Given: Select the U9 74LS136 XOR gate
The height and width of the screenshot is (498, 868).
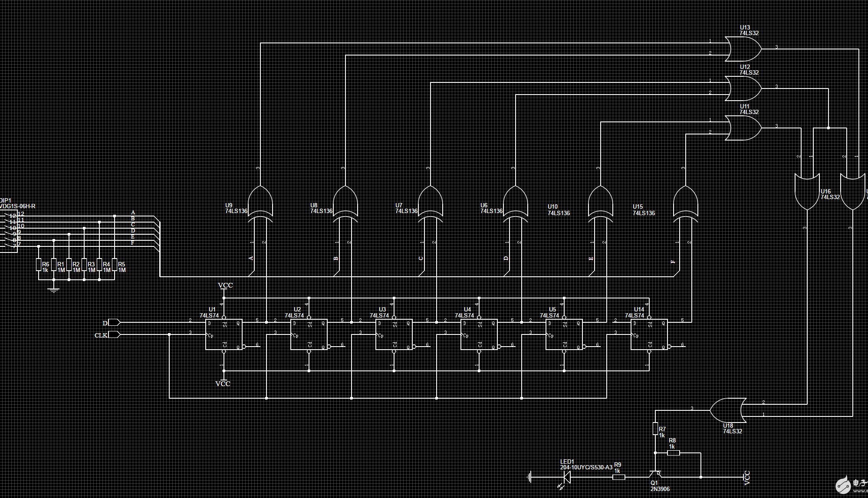Looking at the screenshot, I should pyautogui.click(x=260, y=204).
